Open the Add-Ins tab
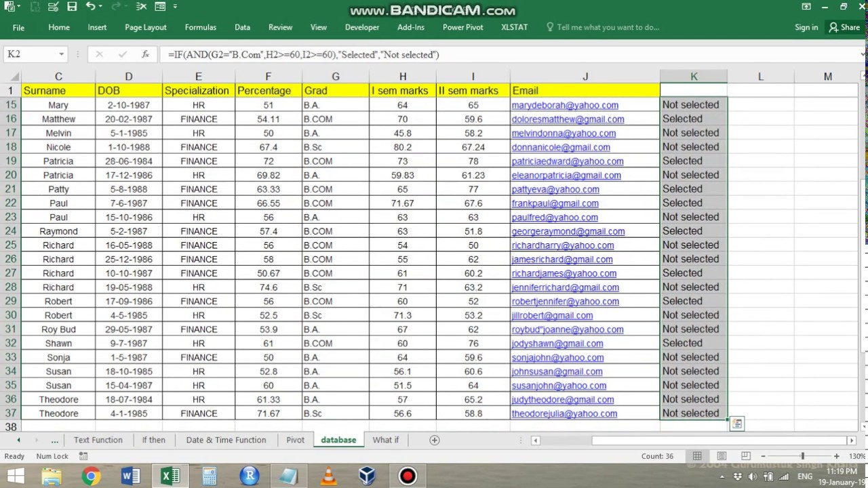This screenshot has height=488, width=868. (411, 27)
